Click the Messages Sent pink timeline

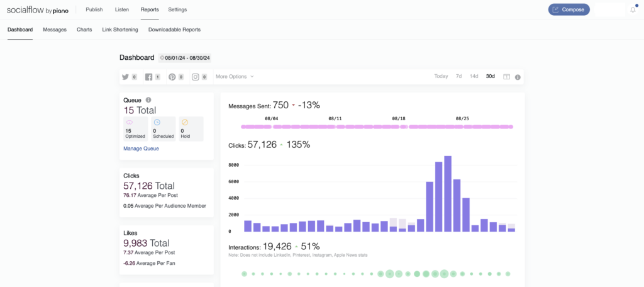[x=377, y=127]
